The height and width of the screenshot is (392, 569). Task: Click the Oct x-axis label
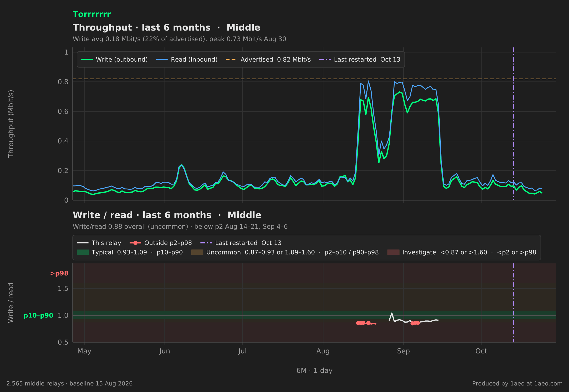[481, 351]
